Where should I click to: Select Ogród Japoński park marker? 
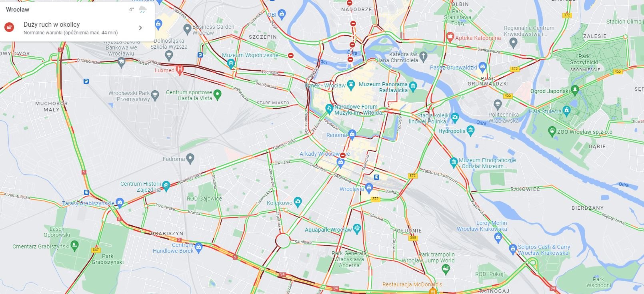tap(575, 90)
